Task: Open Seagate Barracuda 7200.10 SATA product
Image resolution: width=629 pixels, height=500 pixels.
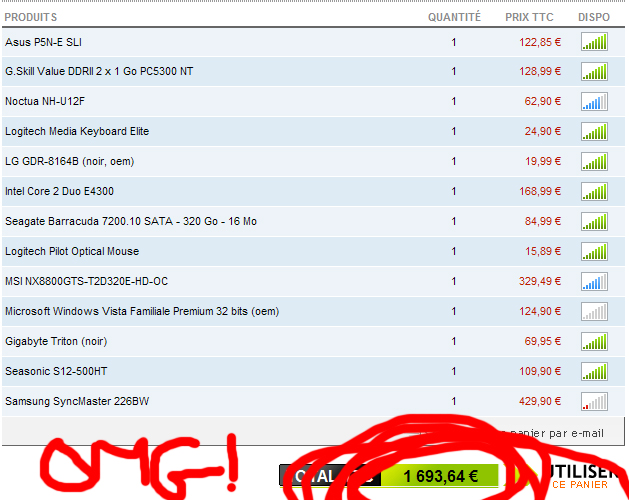Action: tap(131, 221)
